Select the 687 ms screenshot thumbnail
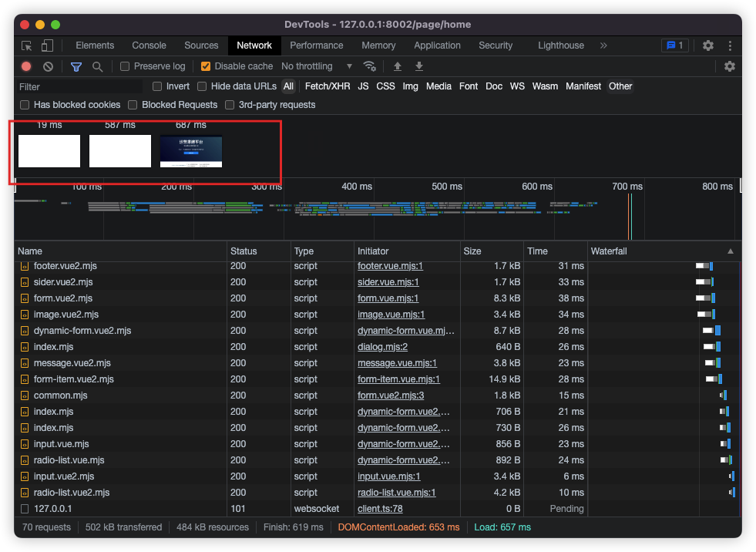Viewport: 756px width, 552px height. point(191,151)
